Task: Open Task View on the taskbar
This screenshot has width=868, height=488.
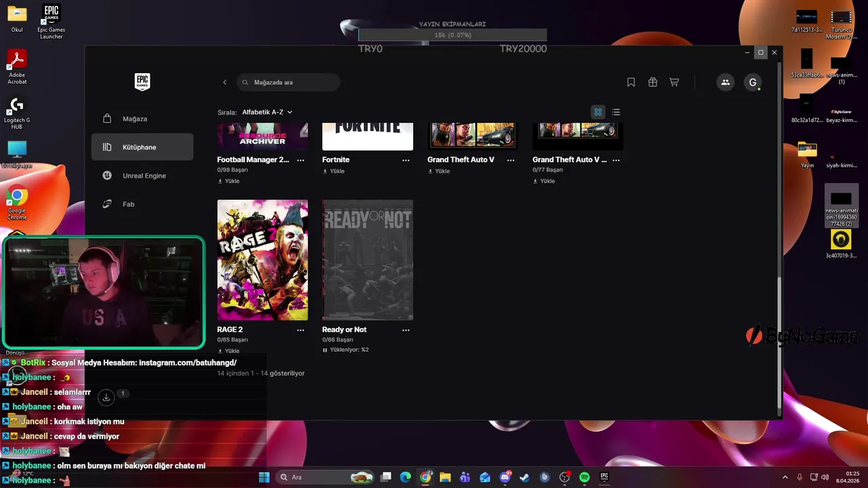Action: 386,477
